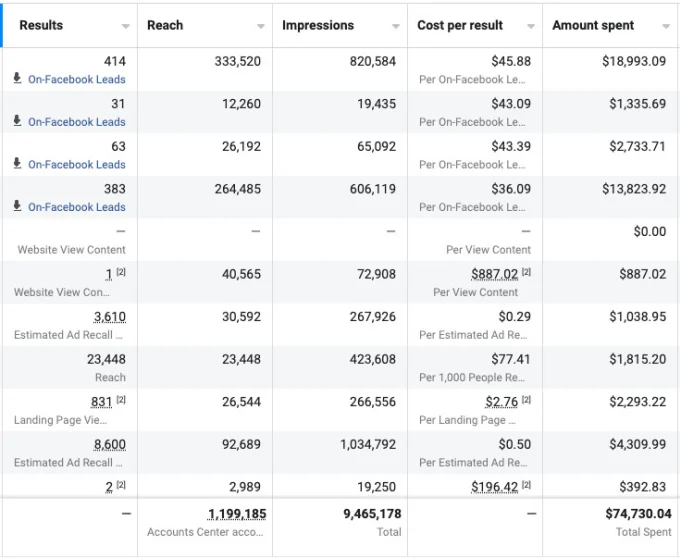Screen dimensions: 680x558
Task: Sort by the Amount spent header label
Action: click(593, 25)
